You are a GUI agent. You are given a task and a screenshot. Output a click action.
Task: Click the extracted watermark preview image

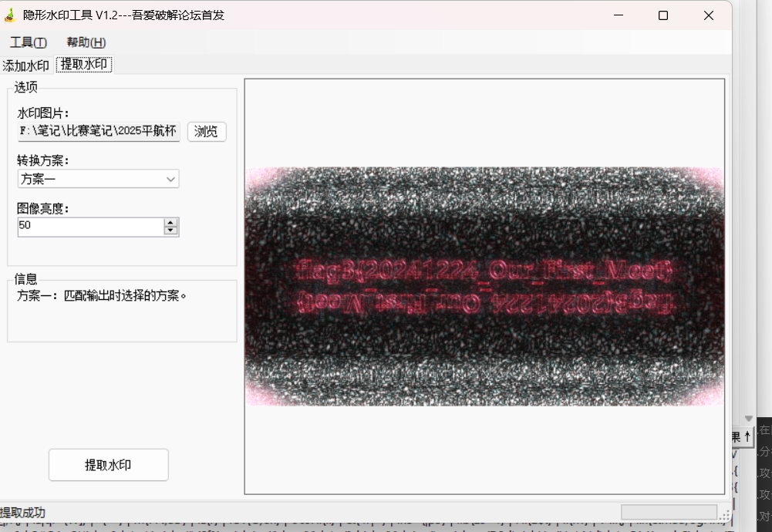(x=484, y=286)
